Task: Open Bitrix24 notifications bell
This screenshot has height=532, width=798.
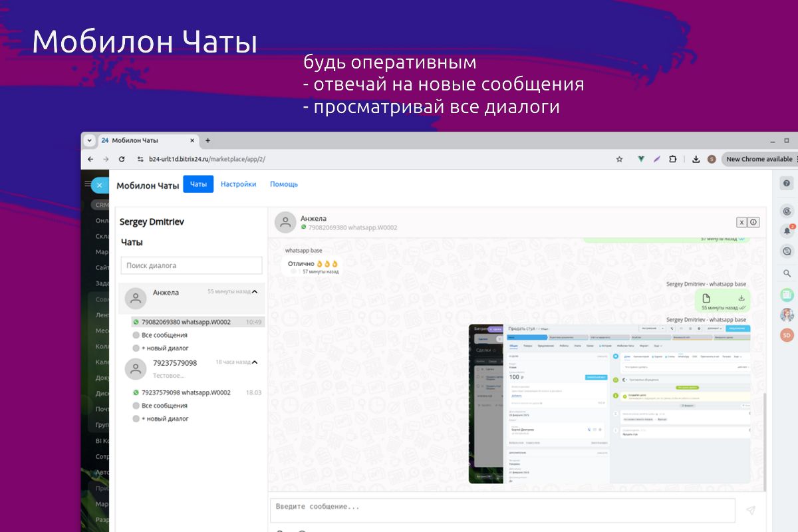Action: 787,231
